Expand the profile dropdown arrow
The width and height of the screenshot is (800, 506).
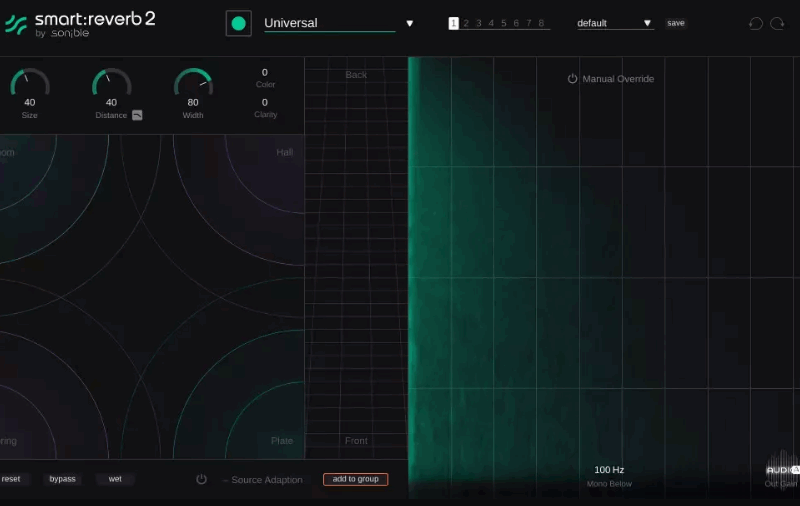coord(409,23)
